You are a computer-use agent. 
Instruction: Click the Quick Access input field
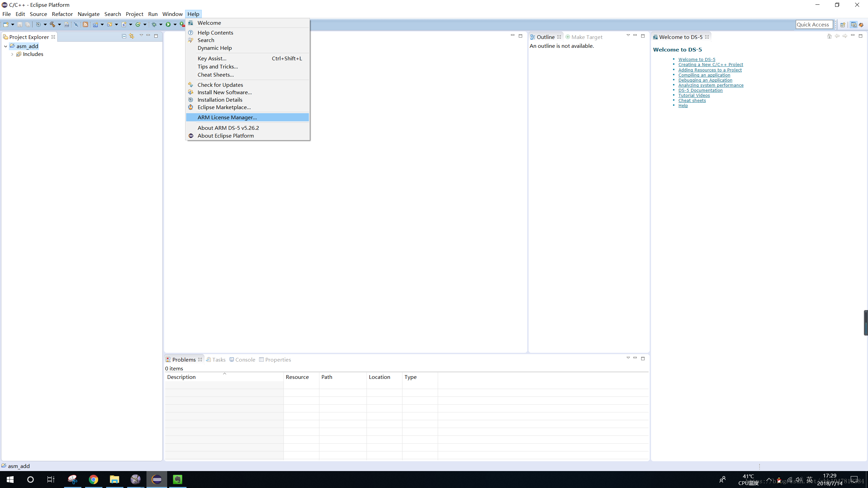tap(813, 24)
